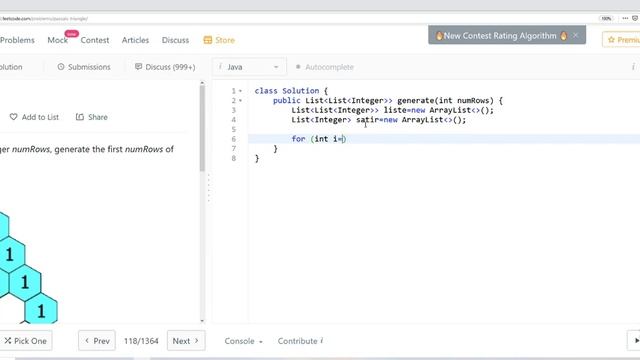640x360 pixels.
Task: Pick a random problem with Pick One
Action: (26, 341)
